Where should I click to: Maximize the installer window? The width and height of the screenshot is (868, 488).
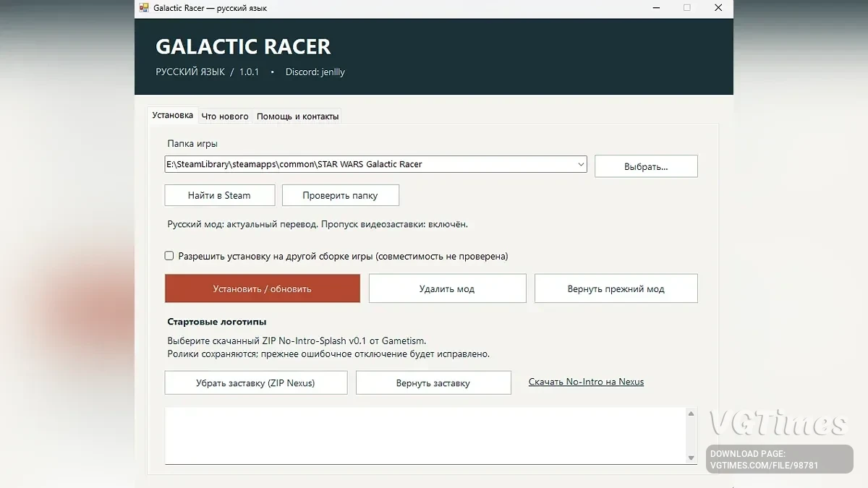(686, 8)
